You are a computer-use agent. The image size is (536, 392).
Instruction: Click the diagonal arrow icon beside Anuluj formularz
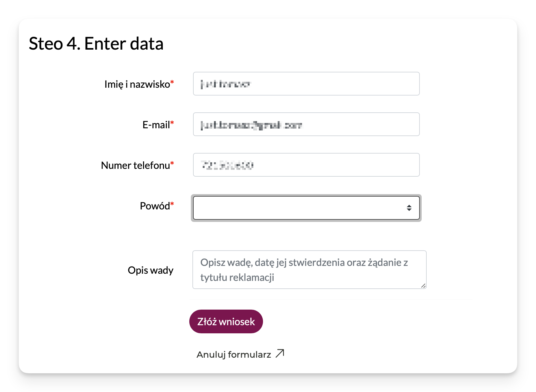click(x=280, y=353)
